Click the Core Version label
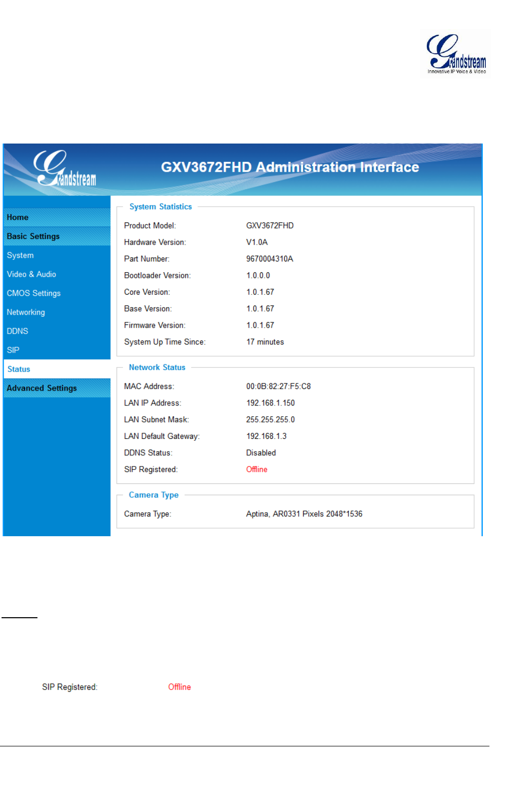The height and width of the screenshot is (812, 531). pyautogui.click(x=147, y=292)
